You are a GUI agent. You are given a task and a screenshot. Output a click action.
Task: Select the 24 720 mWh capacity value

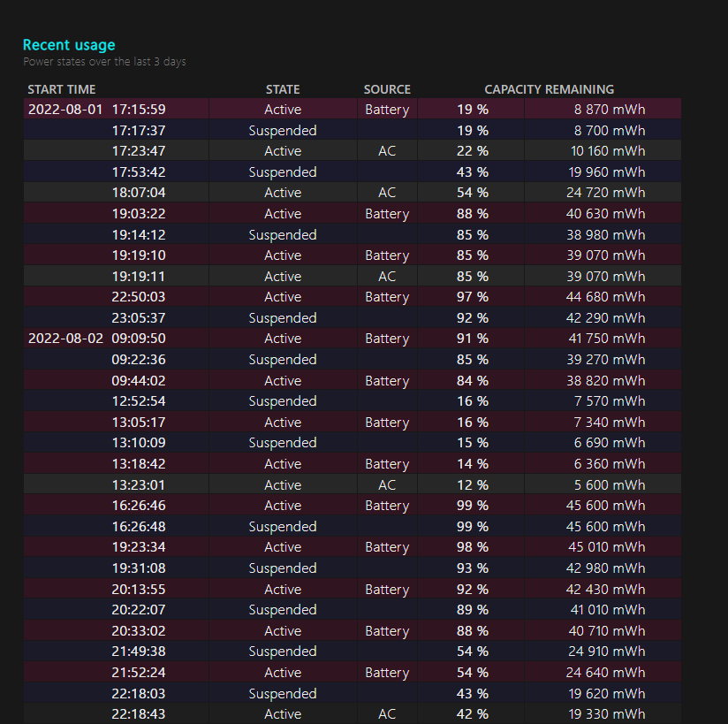606,193
